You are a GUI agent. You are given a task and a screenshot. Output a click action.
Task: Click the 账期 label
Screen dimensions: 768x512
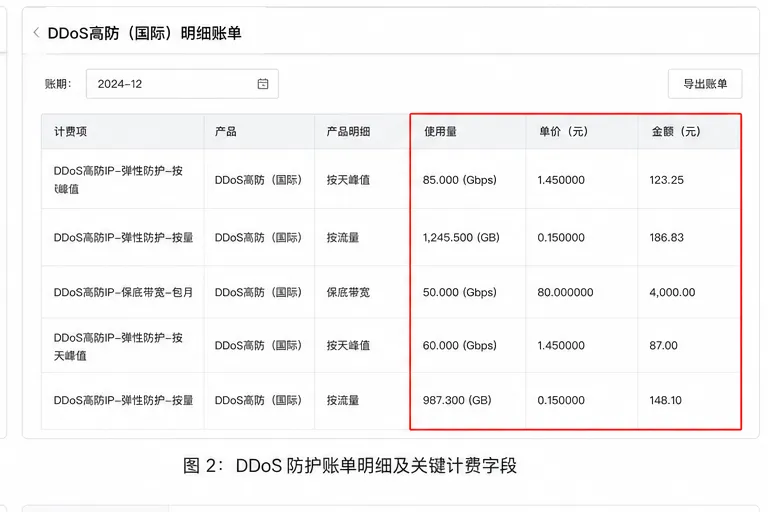[x=58, y=84]
